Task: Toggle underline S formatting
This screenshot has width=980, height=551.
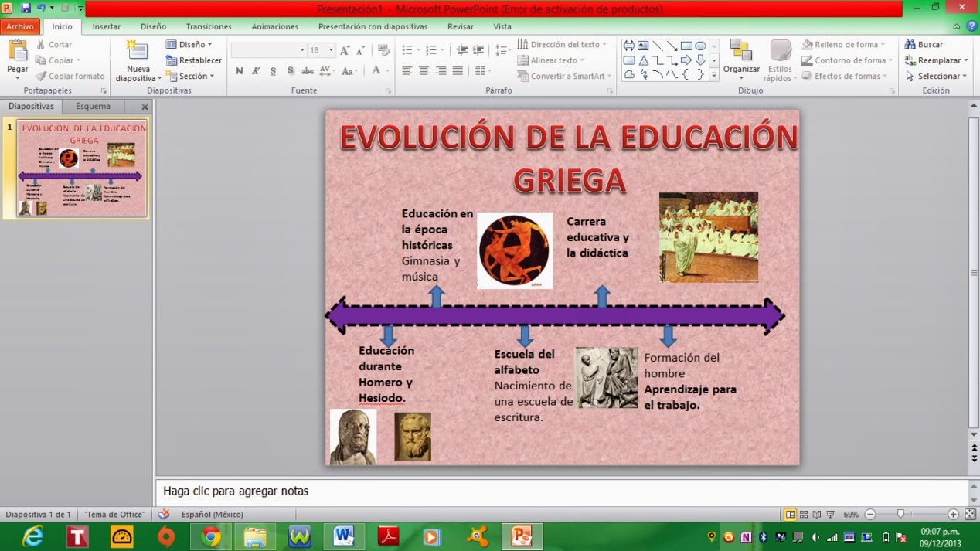Action: pyautogui.click(x=272, y=70)
